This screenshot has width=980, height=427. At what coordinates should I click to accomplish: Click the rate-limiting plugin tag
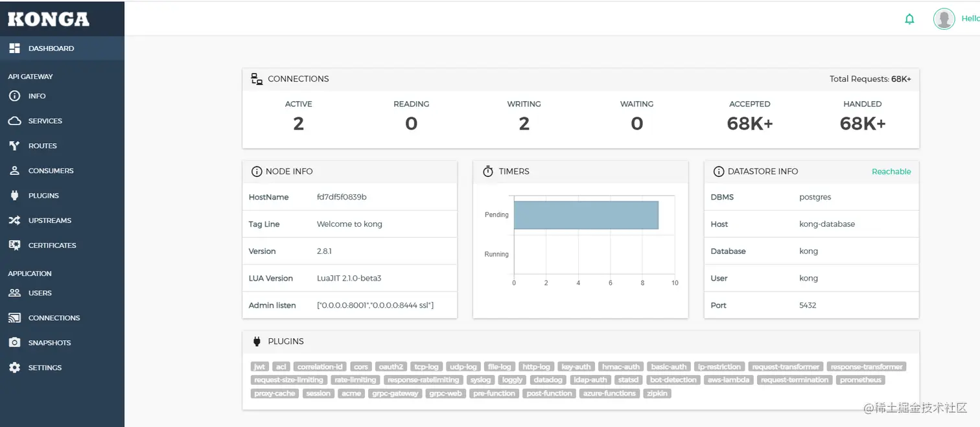[x=355, y=380]
